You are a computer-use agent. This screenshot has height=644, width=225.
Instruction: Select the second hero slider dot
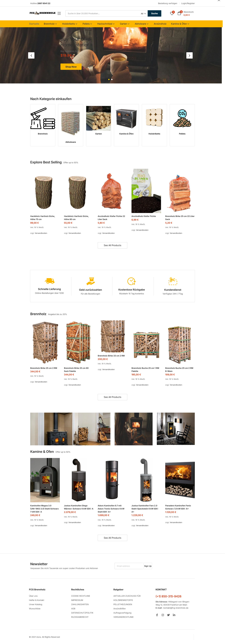tap(112, 80)
